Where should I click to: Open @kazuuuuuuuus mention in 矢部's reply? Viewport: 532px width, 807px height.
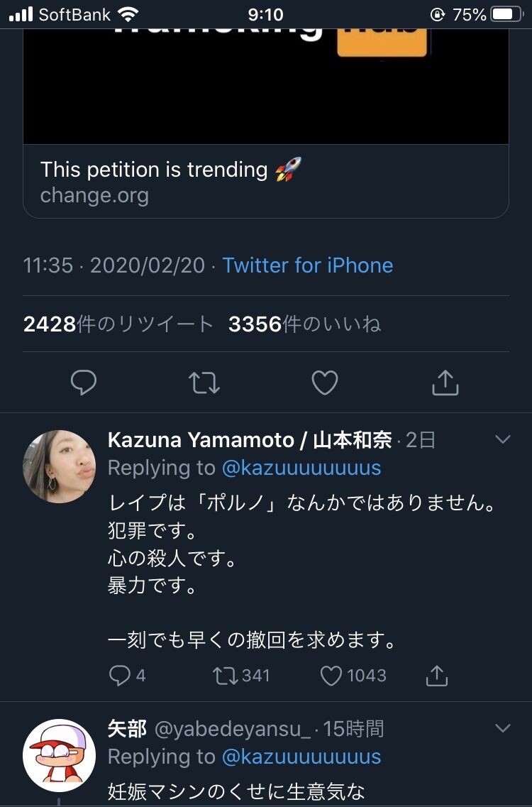point(301,757)
